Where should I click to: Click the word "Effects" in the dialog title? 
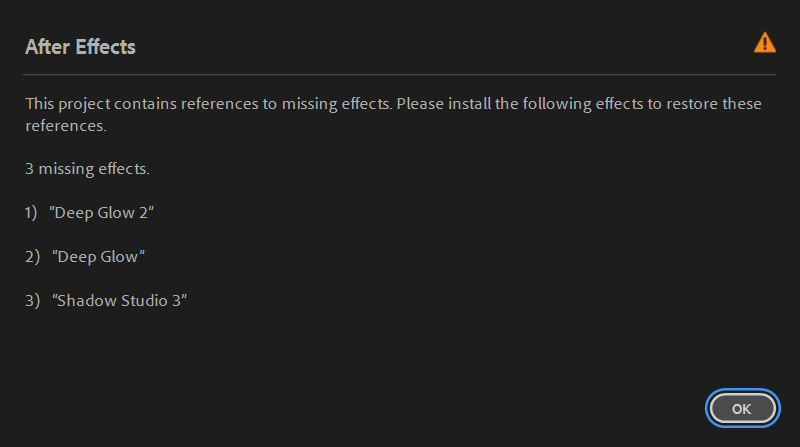106,47
